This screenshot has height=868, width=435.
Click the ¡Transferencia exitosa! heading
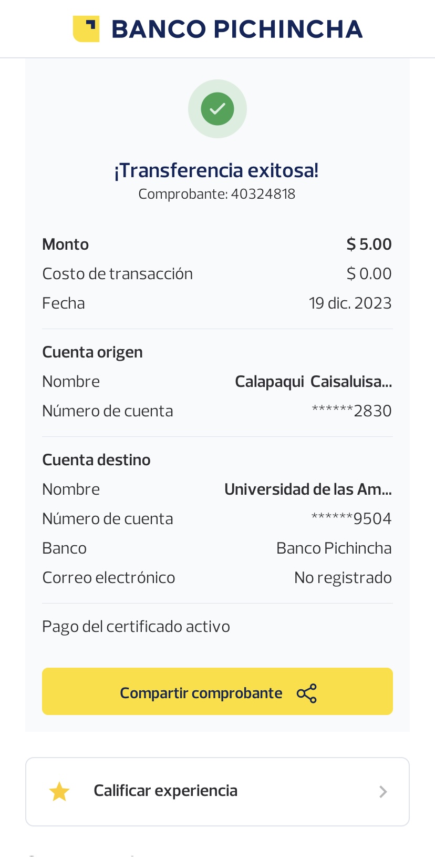pos(216,170)
